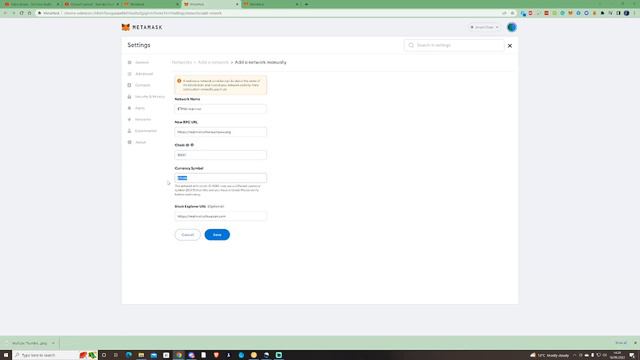
Task: Open the account avatar menu
Action: (x=511, y=27)
